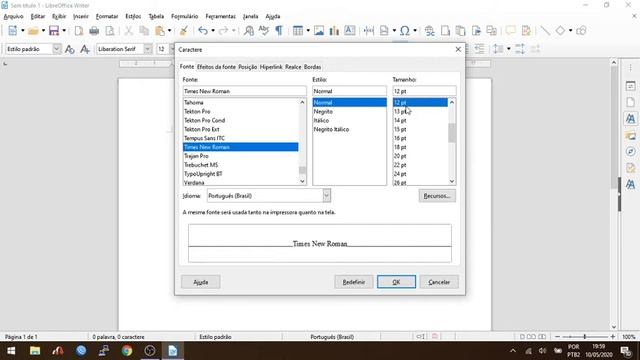The width and height of the screenshot is (640, 360).
Task: Open sidebar Gallery icon
Action: point(630,136)
